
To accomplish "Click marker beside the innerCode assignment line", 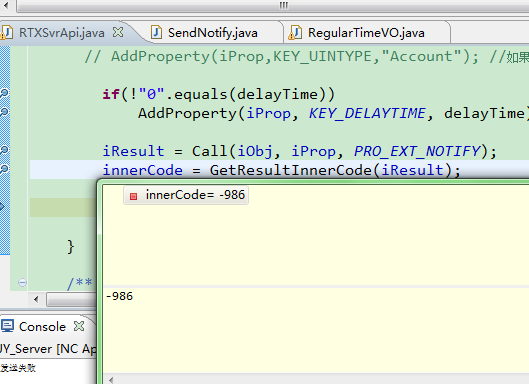I will (x=4, y=169).
